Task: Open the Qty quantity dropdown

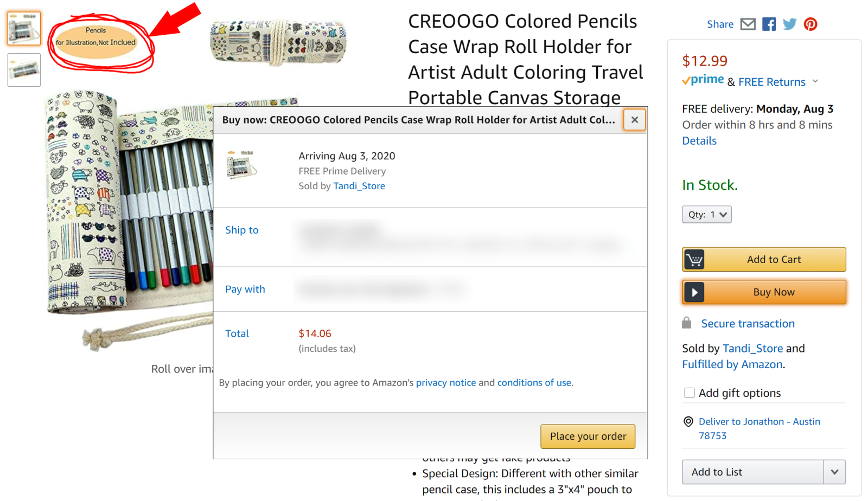Action: tap(706, 215)
